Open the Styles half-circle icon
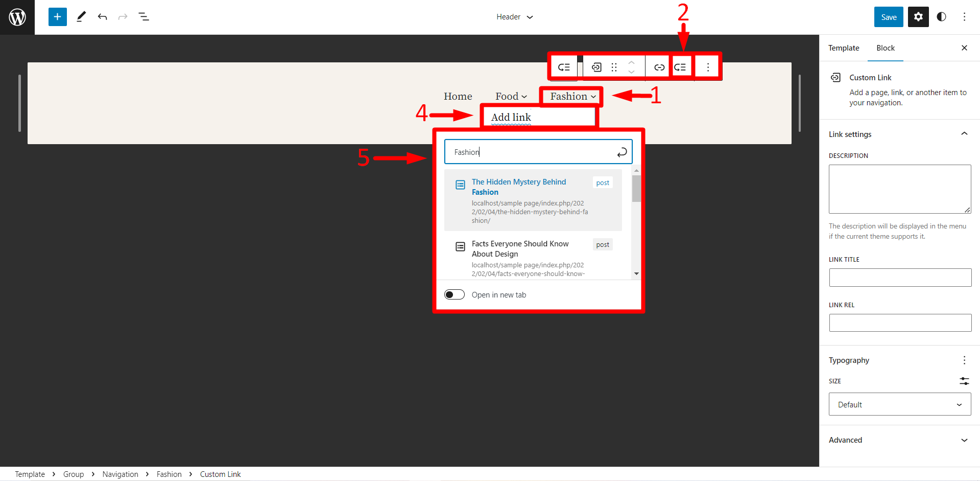The width and height of the screenshot is (980, 481). point(941,17)
